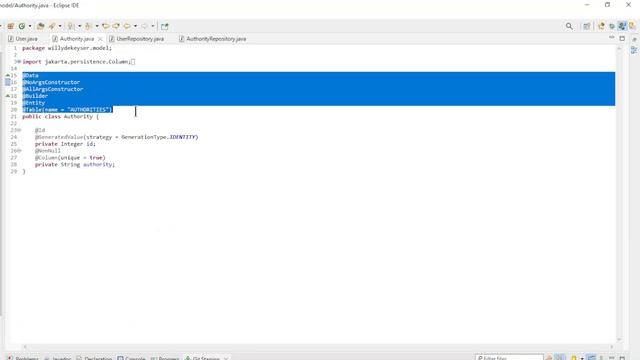Open the New Java Class dropdown arrow
This screenshot has width=640, height=360.
[30, 26]
